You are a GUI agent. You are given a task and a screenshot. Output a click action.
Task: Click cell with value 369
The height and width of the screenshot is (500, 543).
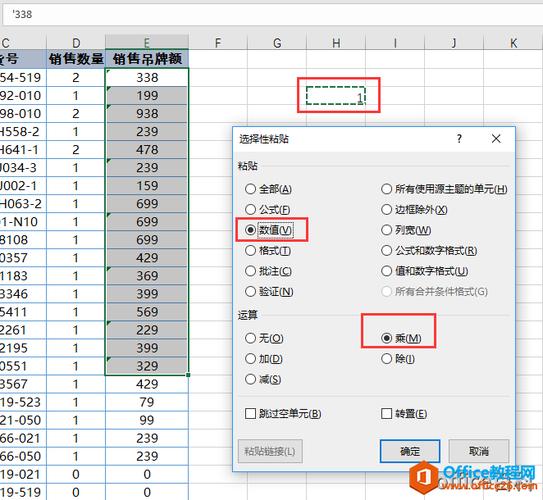tap(147, 276)
